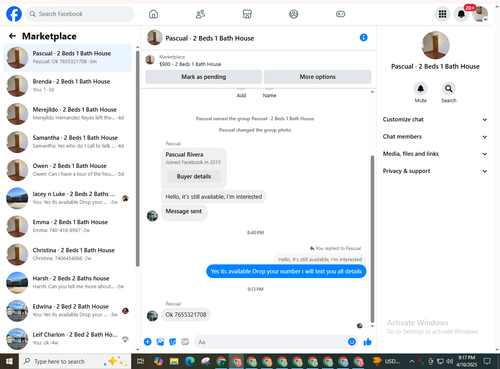500x369 pixels.
Task: Open lacey n Luke - 2 Beds 2 Baths chat
Action: pos(67,198)
